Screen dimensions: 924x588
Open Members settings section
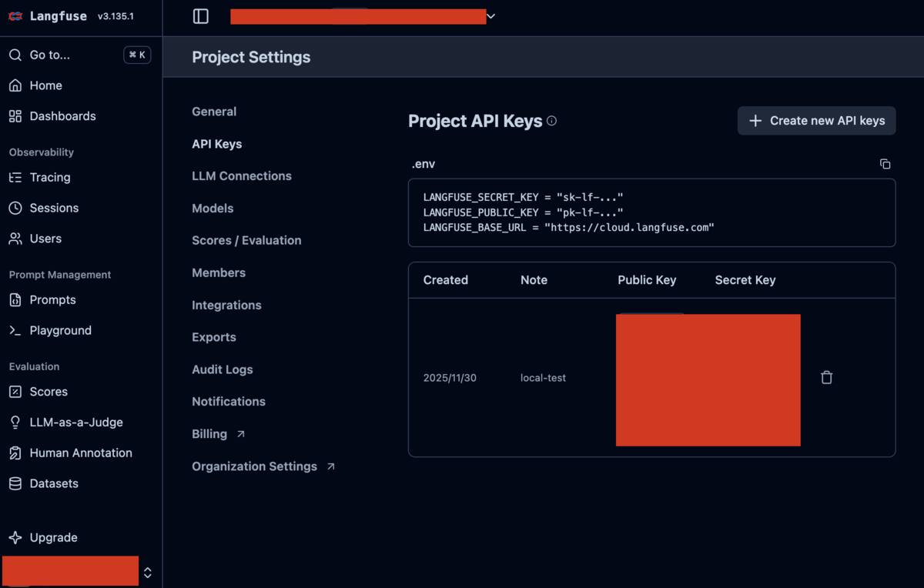click(x=219, y=272)
